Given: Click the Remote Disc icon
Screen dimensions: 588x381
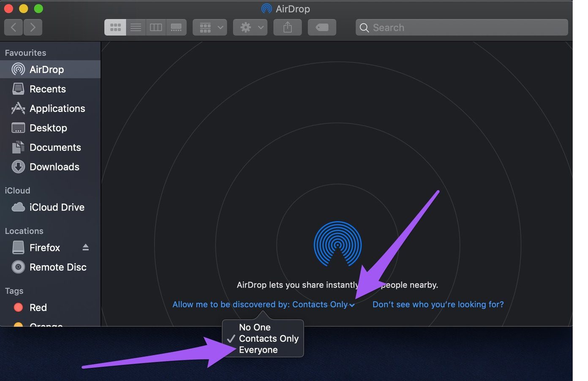Looking at the screenshot, I should click(18, 267).
